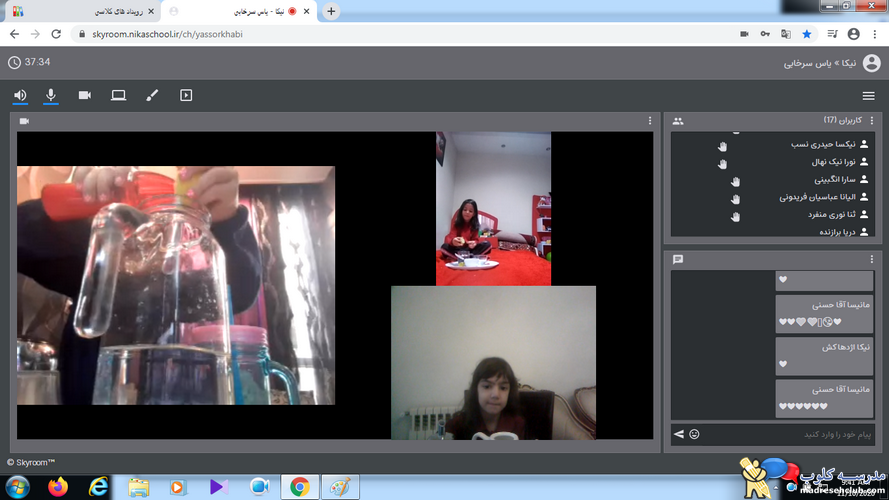Open Firefox from the Windows taskbar
The height and width of the screenshot is (500, 889).
coord(58,487)
